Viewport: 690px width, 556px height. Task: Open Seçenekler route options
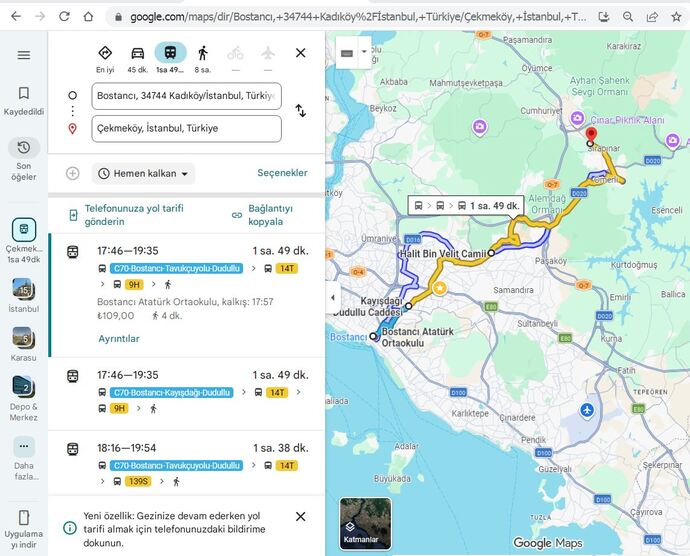point(283,173)
